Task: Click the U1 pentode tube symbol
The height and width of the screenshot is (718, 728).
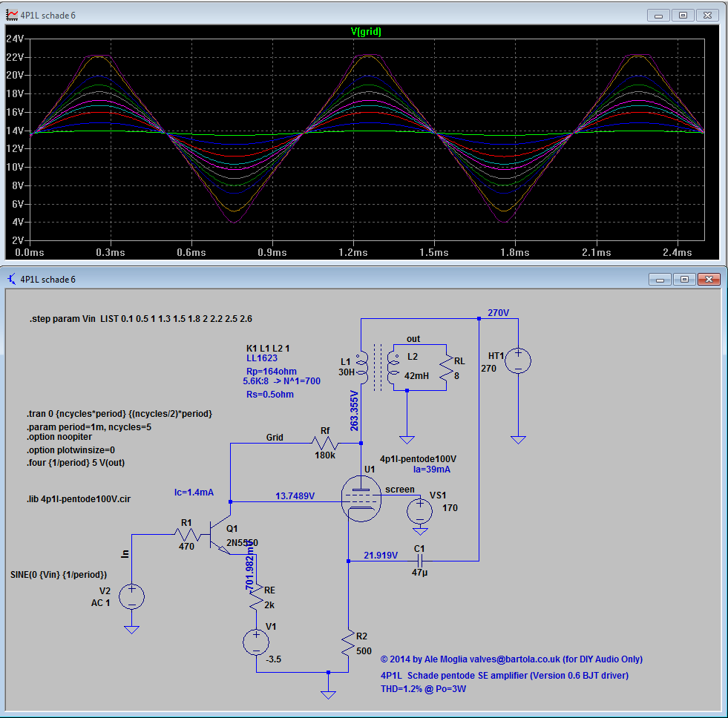Action: (361, 498)
